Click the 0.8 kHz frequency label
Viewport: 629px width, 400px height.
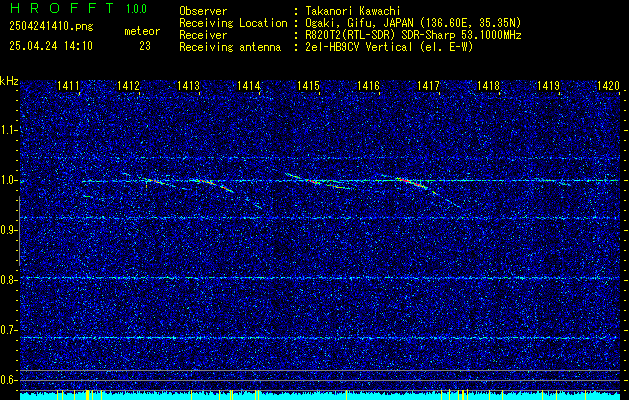click(x=7, y=280)
